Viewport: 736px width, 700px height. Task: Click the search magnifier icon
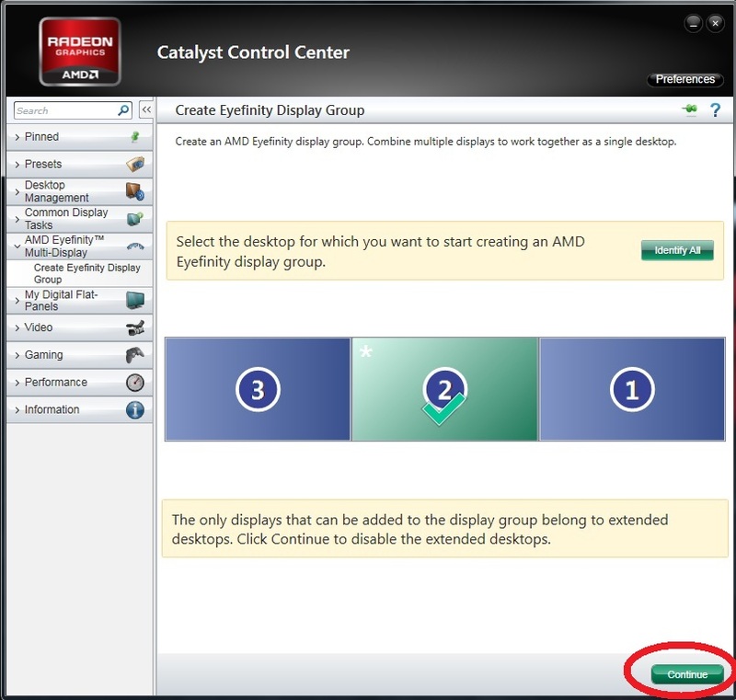[123, 110]
